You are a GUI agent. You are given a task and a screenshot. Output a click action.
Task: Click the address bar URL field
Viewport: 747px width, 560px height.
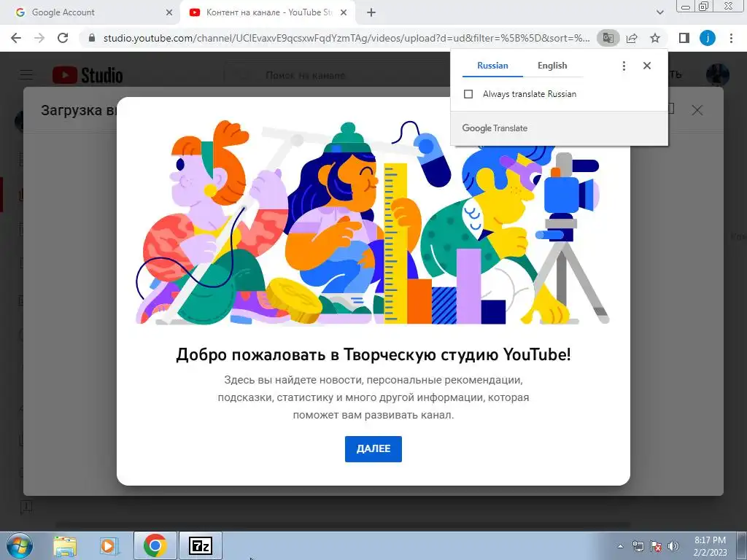click(346, 38)
